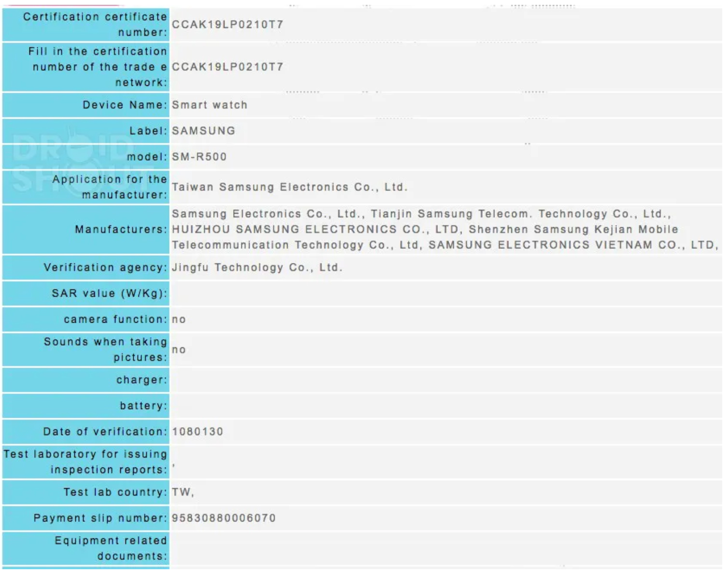
Task: Click the certification number CCAK19LP0210T7 in first row
Action: tap(227, 25)
